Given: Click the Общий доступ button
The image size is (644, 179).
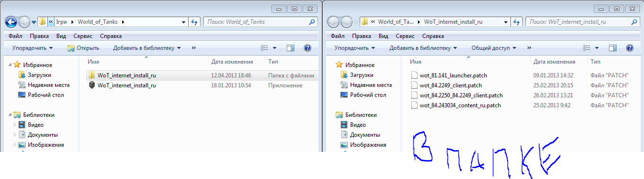Looking at the screenshot, I should coord(494,48).
